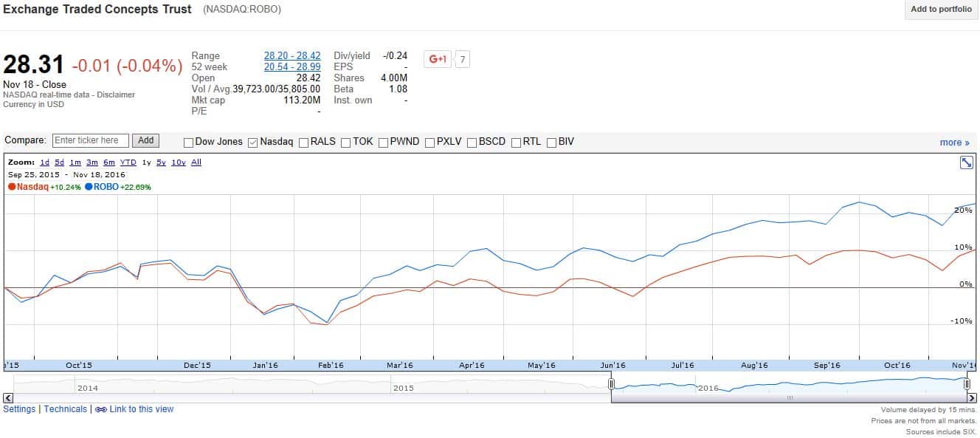Click the G+1 share count 7
The height and width of the screenshot is (438, 980).
pos(462,59)
